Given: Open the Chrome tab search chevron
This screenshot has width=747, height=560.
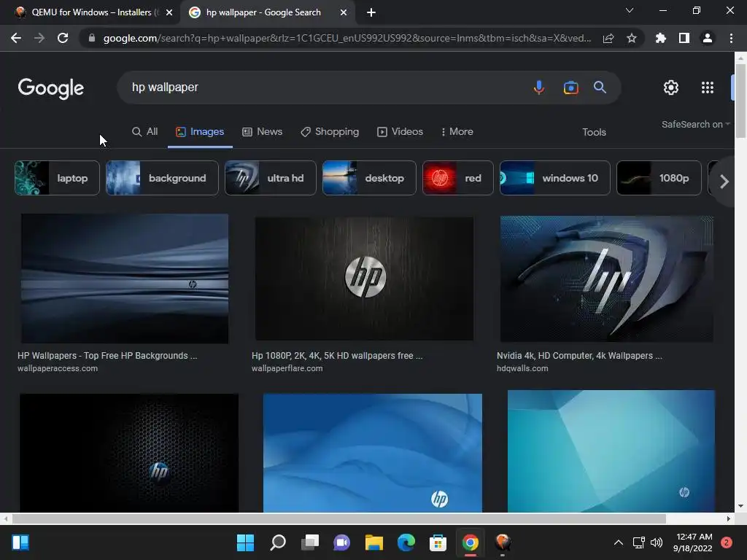Looking at the screenshot, I should point(630,10).
